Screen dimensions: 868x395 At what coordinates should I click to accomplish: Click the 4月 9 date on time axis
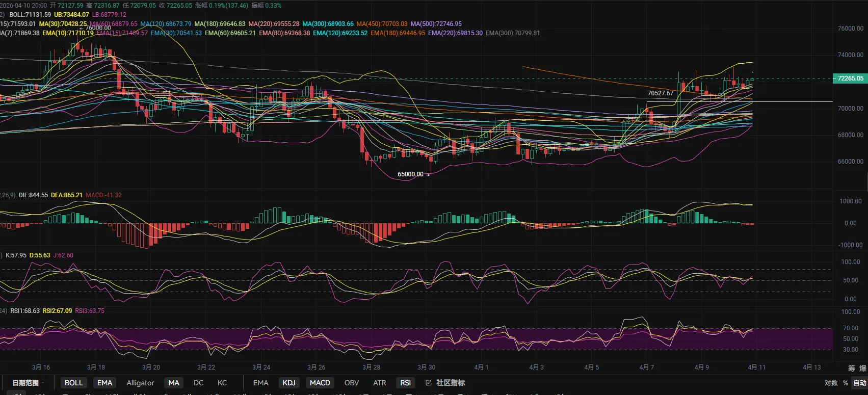click(x=701, y=367)
